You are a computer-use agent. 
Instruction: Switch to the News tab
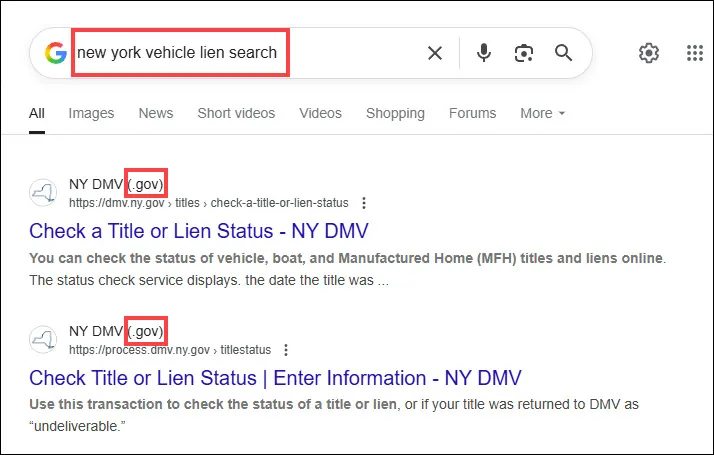click(156, 113)
